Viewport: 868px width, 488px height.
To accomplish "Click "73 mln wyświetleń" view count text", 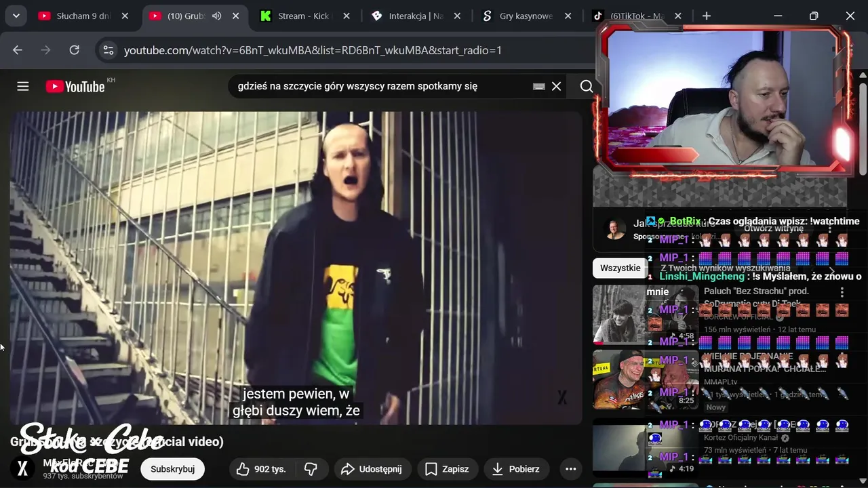I will pos(736,450).
